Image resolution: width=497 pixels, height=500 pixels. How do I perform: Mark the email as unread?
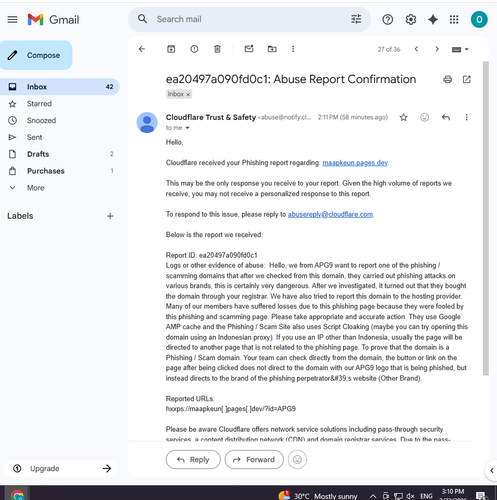249,49
